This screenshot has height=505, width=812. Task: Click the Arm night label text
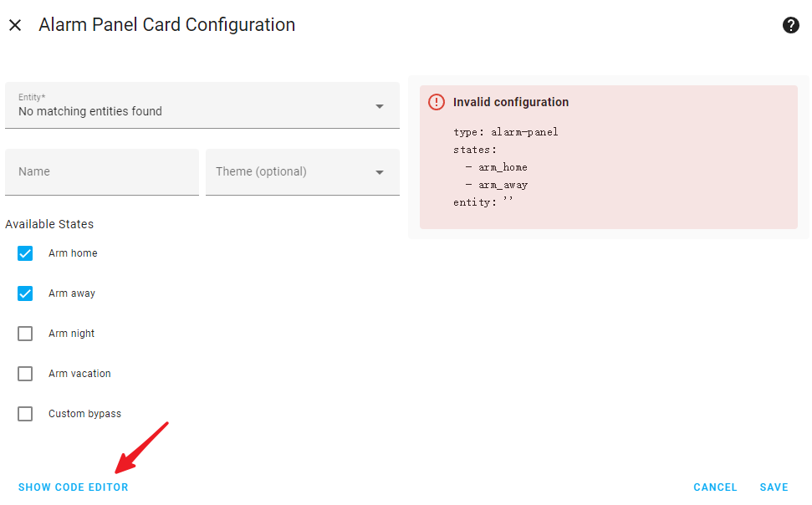pyautogui.click(x=71, y=334)
